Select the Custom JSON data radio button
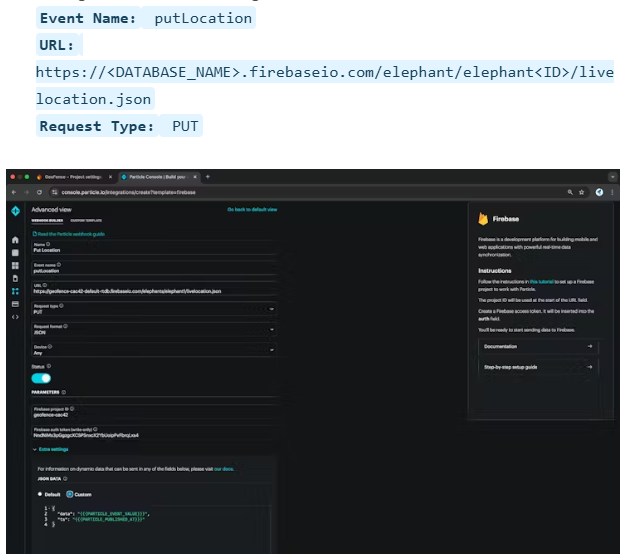This screenshot has width=627, height=559. tap(70, 494)
